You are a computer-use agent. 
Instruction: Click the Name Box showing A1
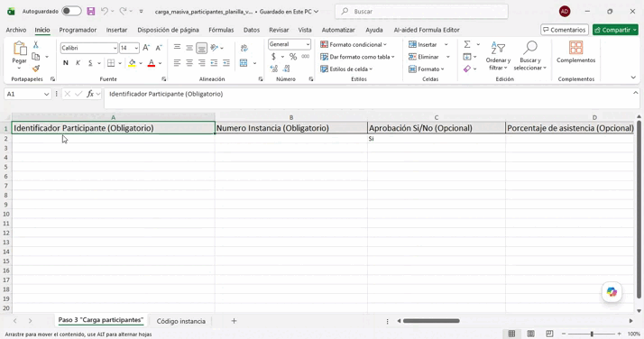coord(27,94)
